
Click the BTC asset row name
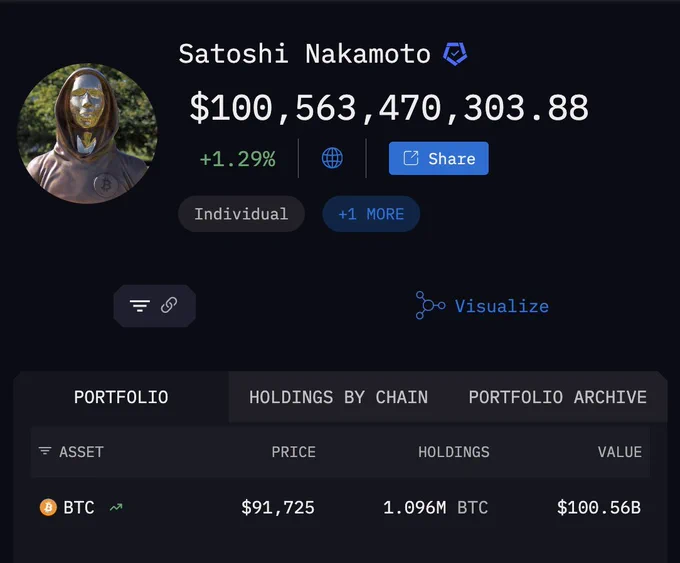coord(79,507)
